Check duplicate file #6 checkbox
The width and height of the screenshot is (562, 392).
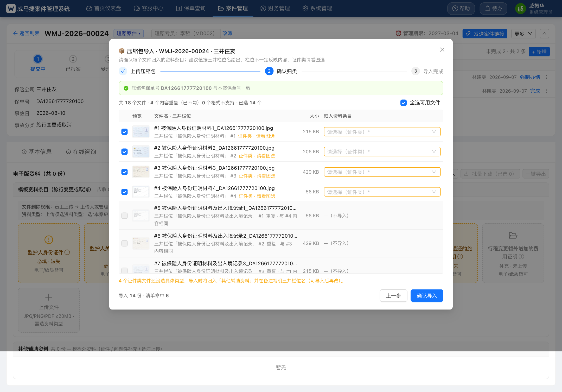click(125, 243)
